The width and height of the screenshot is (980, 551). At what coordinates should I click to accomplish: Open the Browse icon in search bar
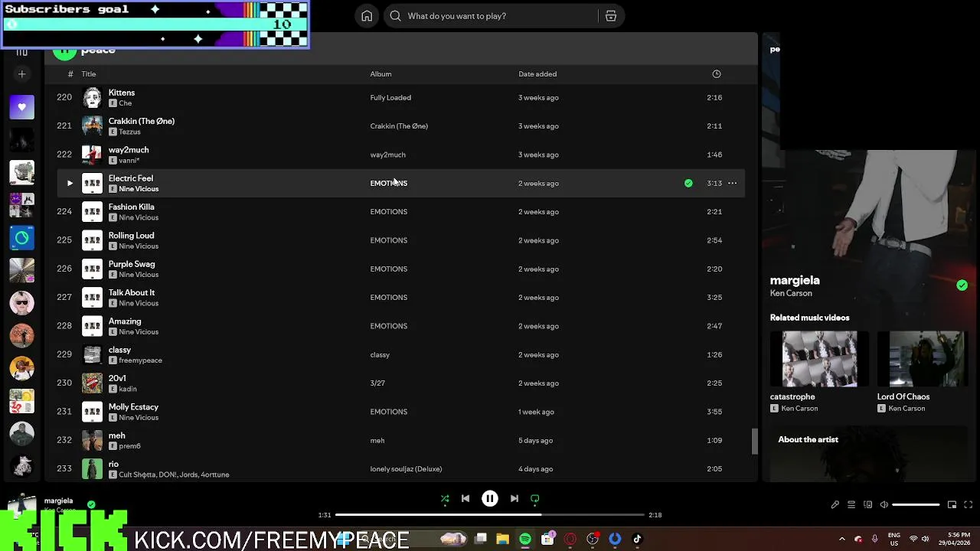tap(611, 16)
